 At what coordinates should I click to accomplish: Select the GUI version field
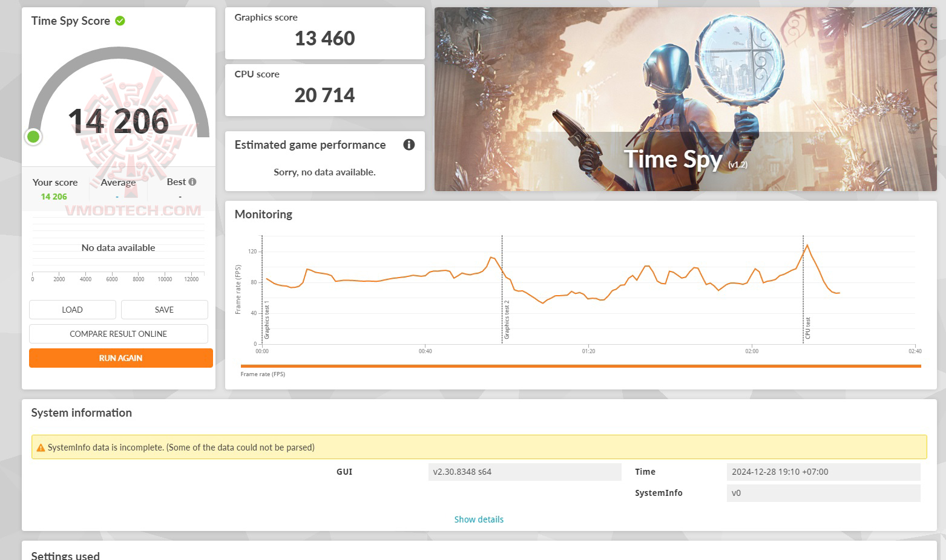[x=525, y=472]
